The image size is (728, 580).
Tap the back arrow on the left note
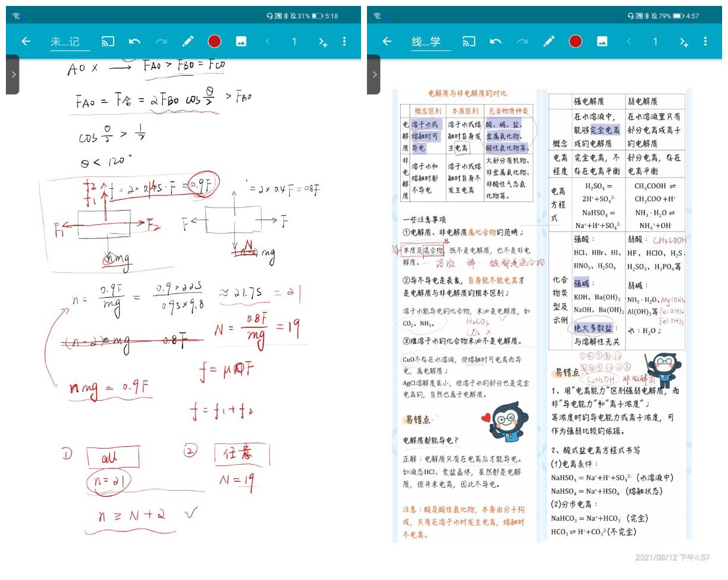tap(27, 41)
